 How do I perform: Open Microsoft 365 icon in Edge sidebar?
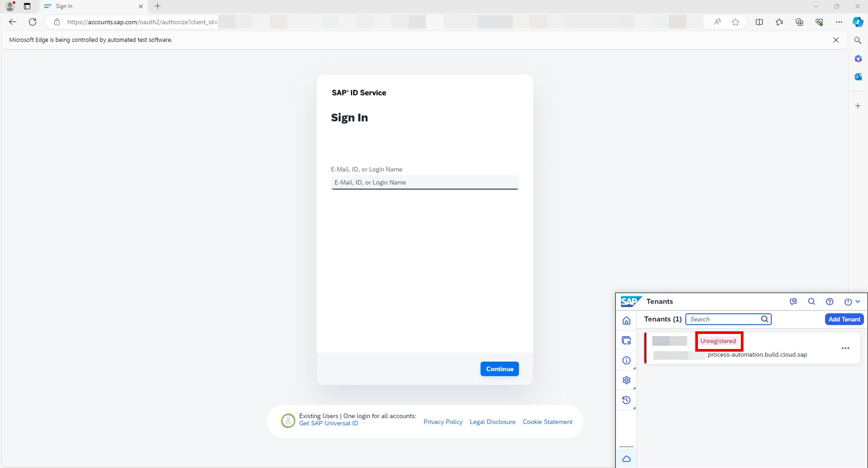858,58
